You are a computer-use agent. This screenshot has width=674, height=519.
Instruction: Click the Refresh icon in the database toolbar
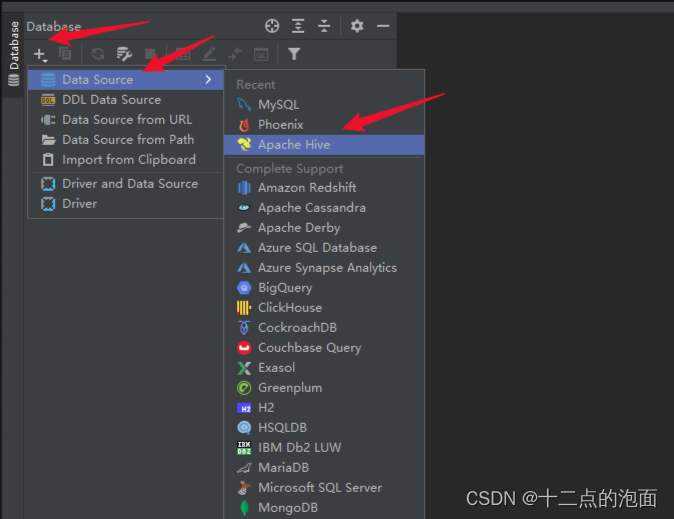point(98,54)
